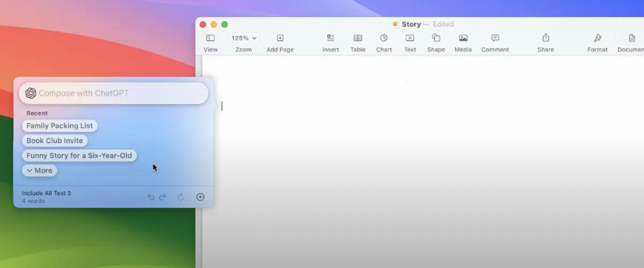This screenshot has height=268, width=644.
Task: Click the redo arrow in the ChatGPT panel
Action: tap(163, 197)
